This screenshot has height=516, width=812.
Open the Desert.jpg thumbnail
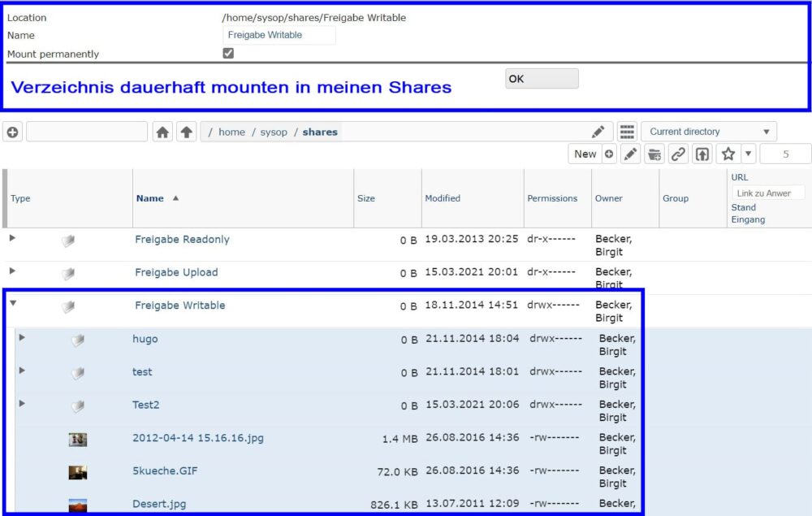[x=78, y=505]
